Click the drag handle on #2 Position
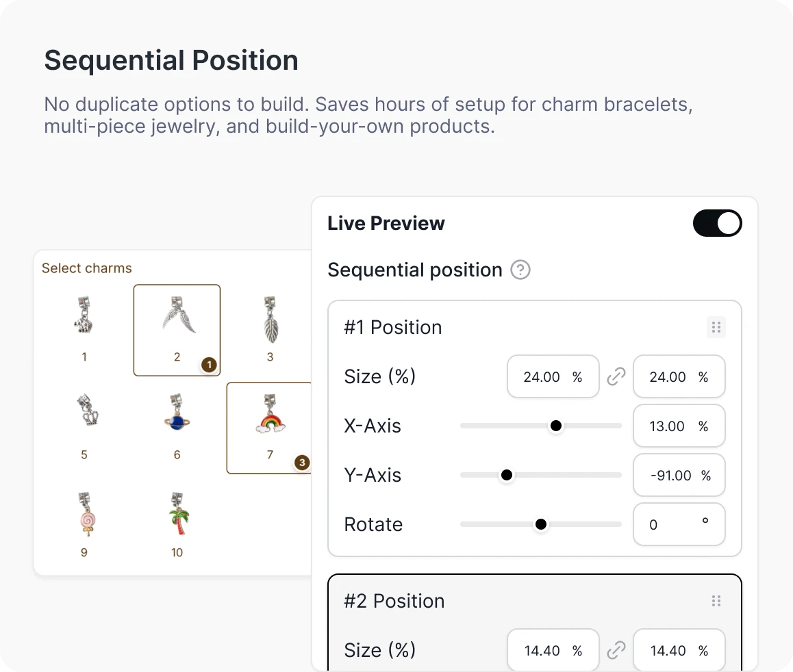 (x=716, y=601)
